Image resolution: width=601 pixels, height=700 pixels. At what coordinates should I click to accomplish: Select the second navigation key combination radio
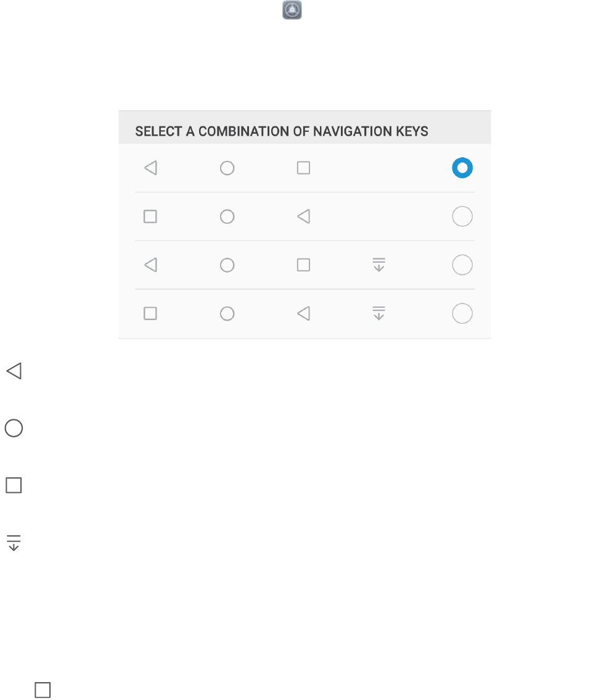click(462, 216)
